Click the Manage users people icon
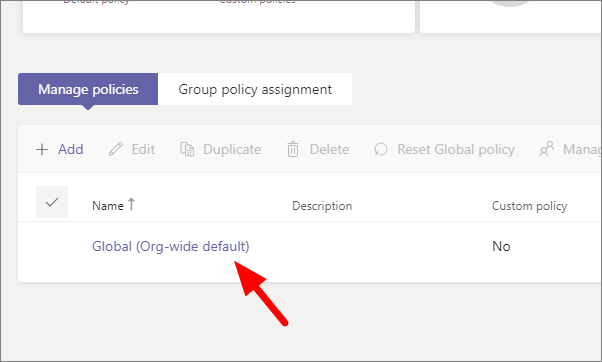602x362 pixels. tap(547, 149)
